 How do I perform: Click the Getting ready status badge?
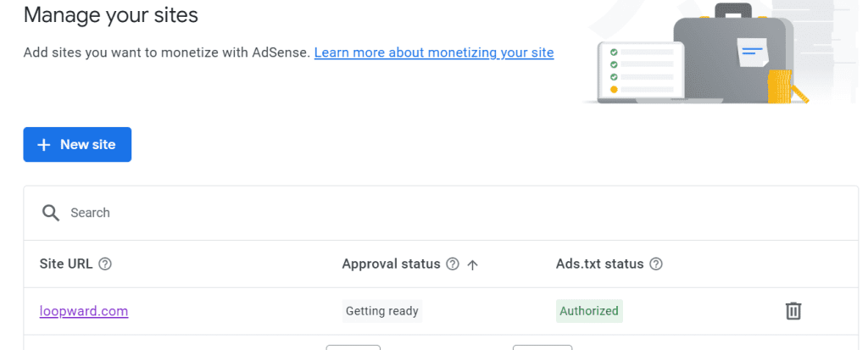pyautogui.click(x=382, y=311)
